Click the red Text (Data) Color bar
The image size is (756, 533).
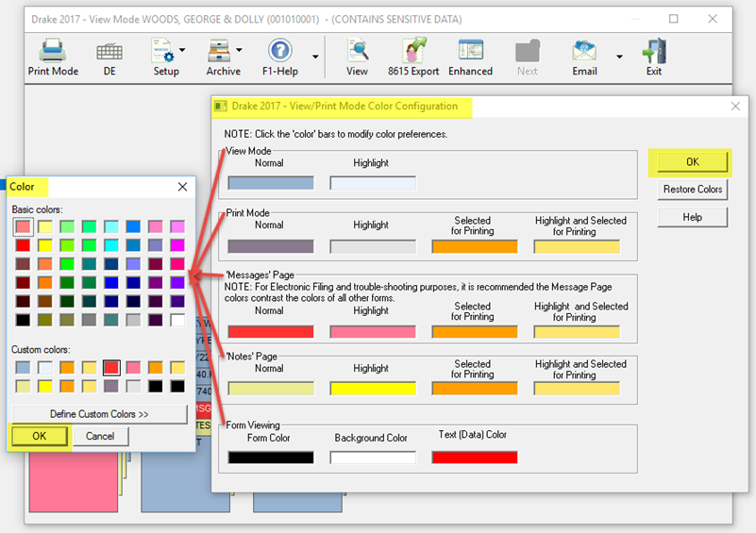475,458
